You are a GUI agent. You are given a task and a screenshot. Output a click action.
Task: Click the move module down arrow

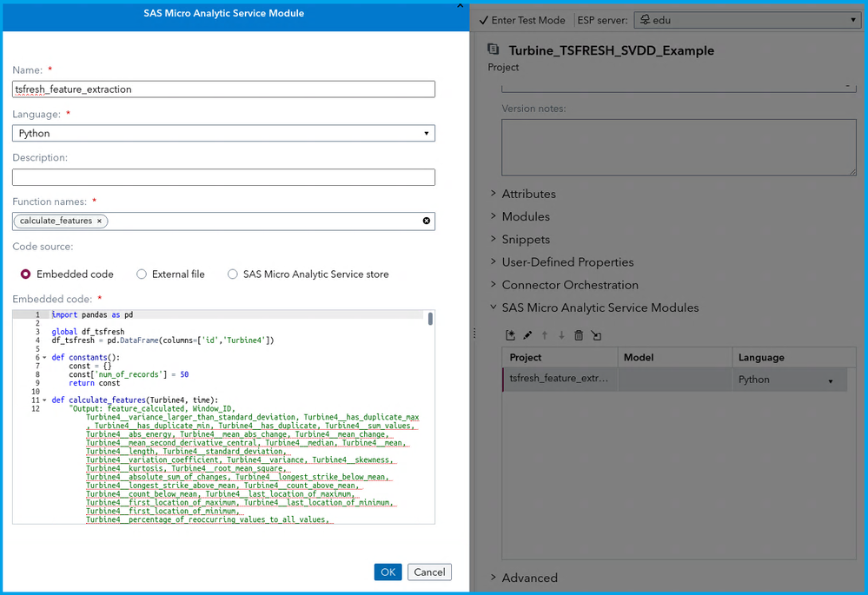(561, 335)
